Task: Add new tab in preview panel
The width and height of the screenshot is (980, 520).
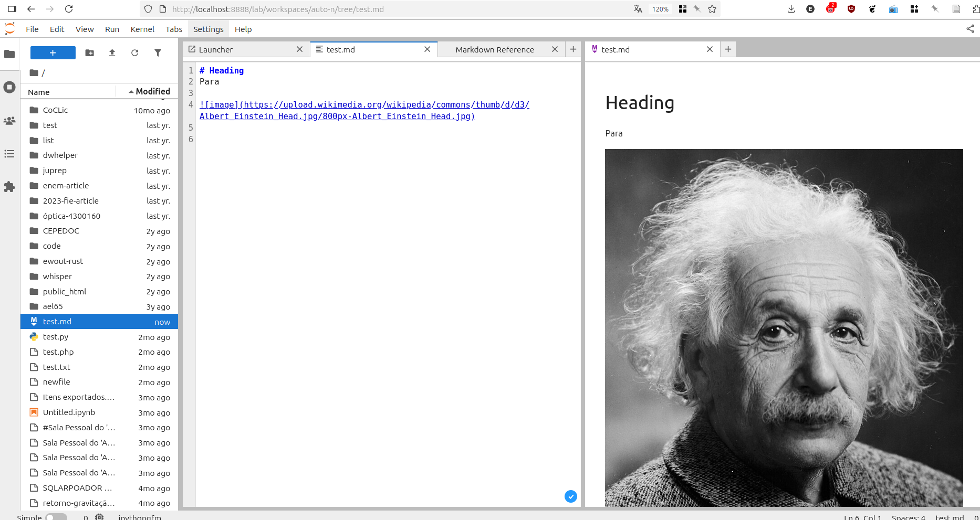Action: [x=728, y=49]
